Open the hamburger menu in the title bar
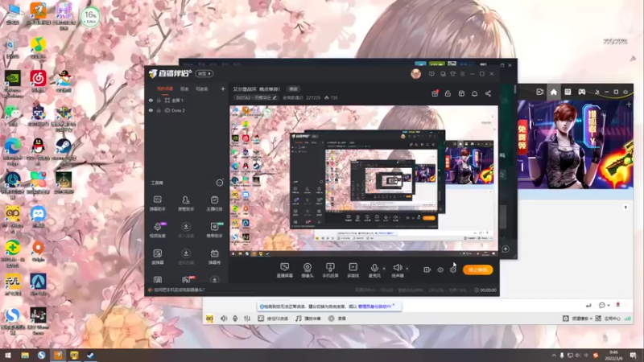 462,74
